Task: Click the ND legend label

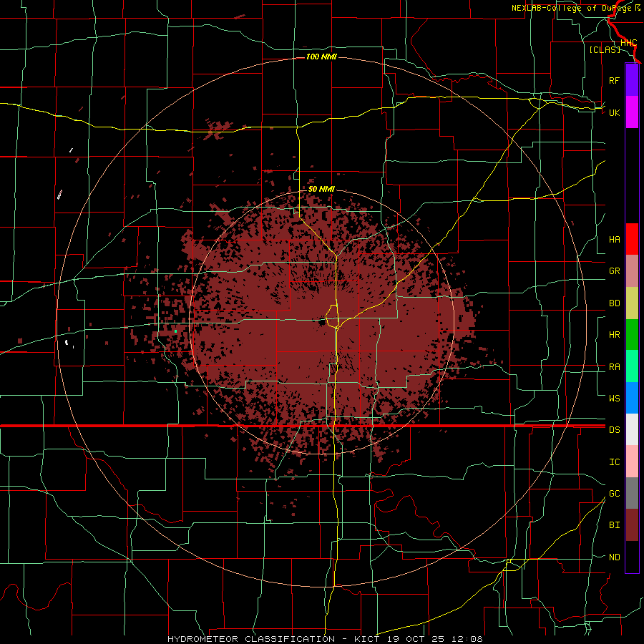Action: pyautogui.click(x=614, y=557)
